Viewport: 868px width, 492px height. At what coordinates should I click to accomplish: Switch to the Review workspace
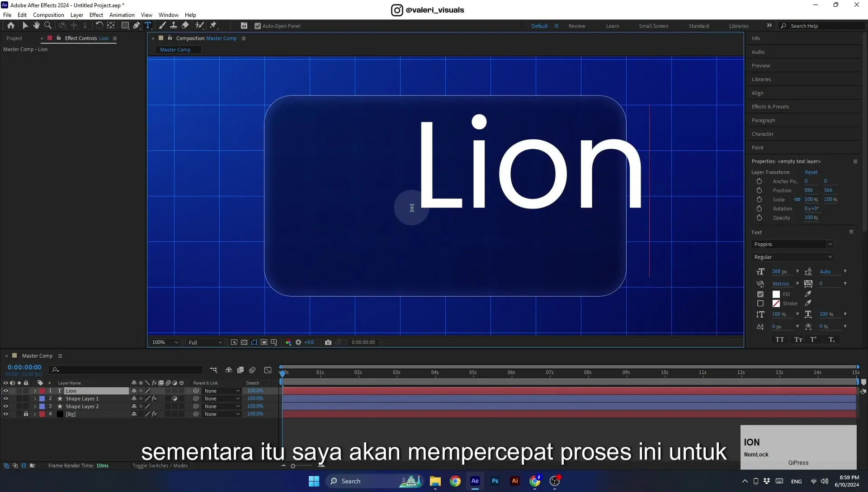point(577,26)
